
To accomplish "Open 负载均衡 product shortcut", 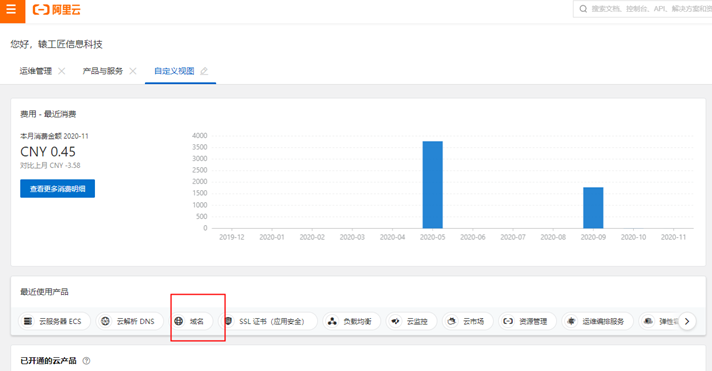I will pyautogui.click(x=351, y=321).
